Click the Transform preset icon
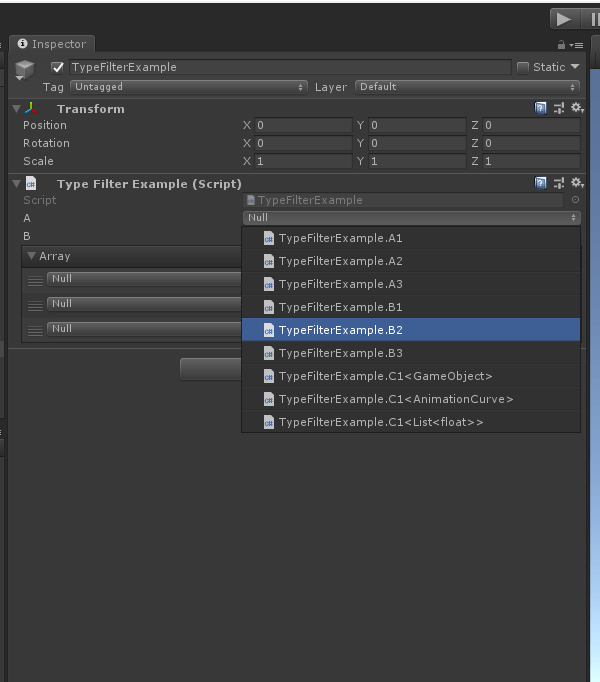600x682 pixels. pyautogui.click(x=558, y=108)
